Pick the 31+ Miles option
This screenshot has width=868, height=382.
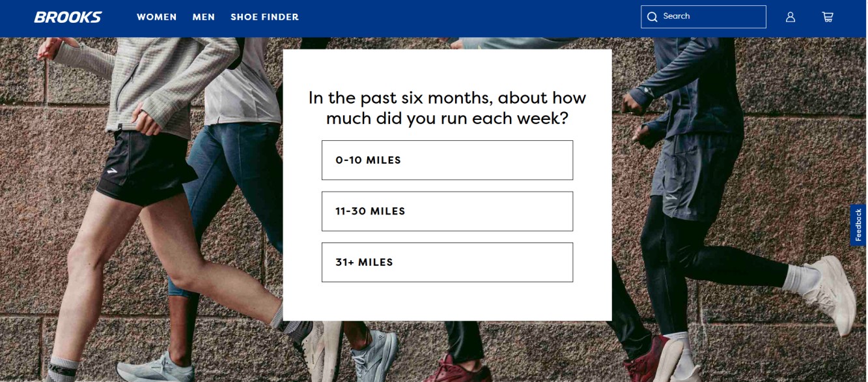click(447, 262)
